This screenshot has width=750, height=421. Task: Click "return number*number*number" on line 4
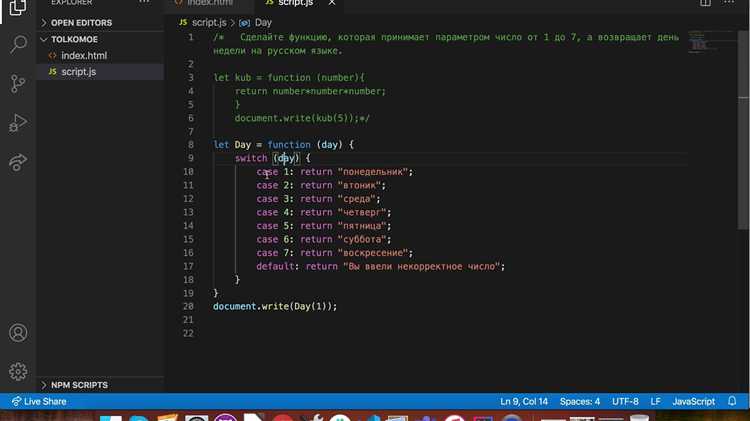[x=309, y=91]
